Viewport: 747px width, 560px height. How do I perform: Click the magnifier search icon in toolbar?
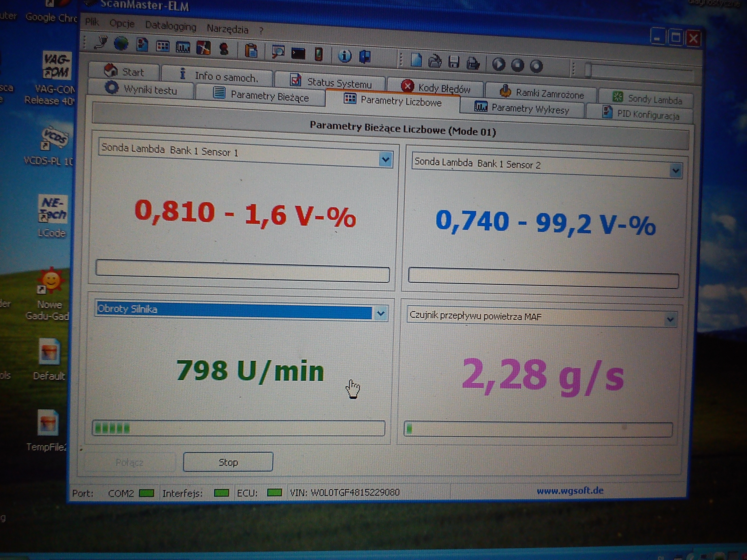(278, 52)
